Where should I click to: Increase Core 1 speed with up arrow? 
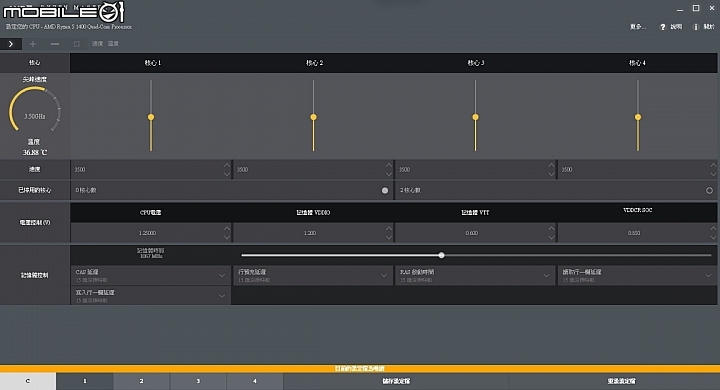[x=227, y=165]
